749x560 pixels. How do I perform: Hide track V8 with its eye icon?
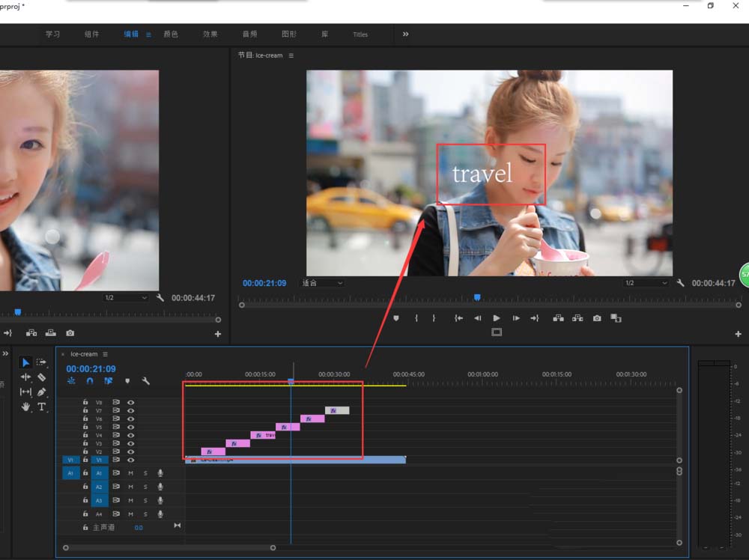point(131,402)
